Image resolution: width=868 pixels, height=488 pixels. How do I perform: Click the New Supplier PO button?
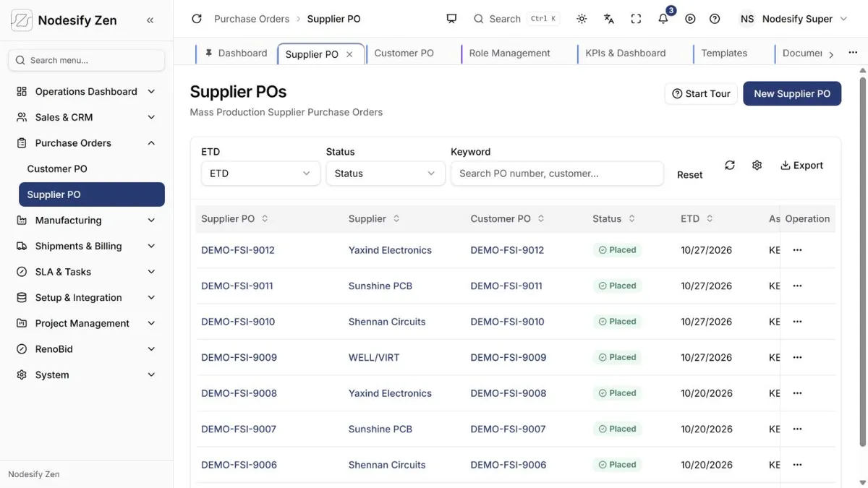(792, 93)
